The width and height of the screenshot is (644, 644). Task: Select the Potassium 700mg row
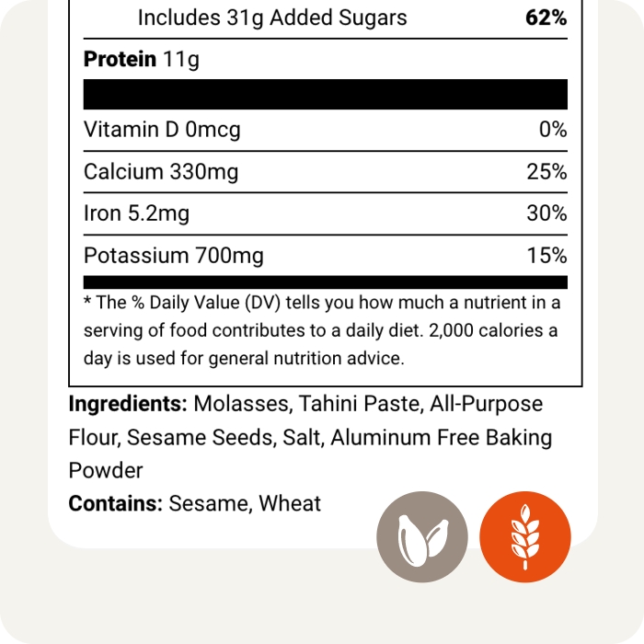tap(173, 256)
